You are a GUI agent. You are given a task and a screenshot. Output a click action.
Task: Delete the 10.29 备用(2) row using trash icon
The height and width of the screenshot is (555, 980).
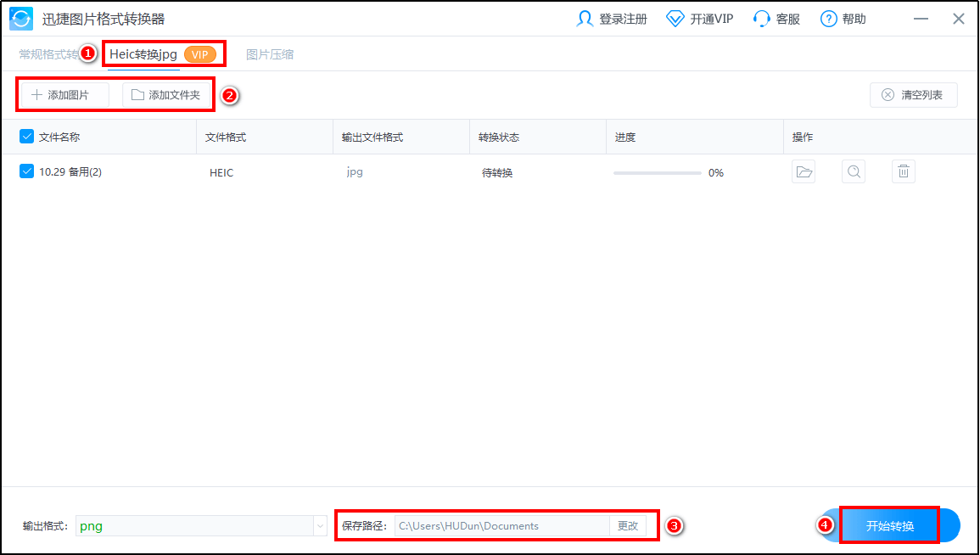pos(904,172)
